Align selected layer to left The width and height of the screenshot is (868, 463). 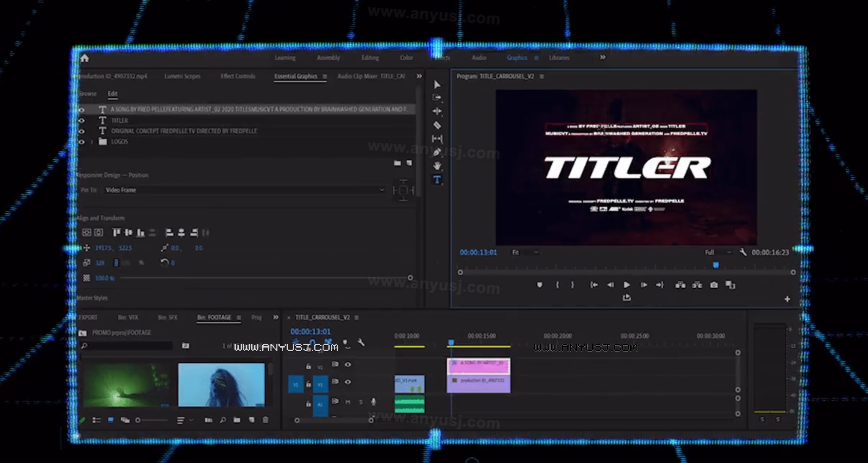coord(169,233)
